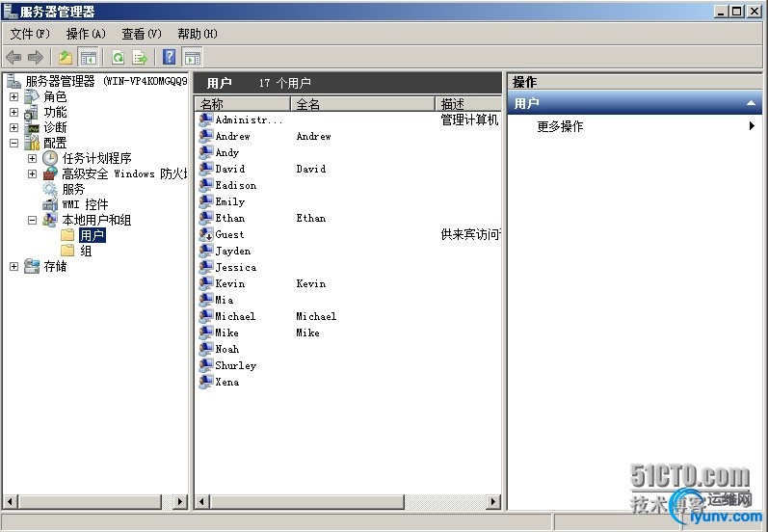Open the 操作(A) menu
Screen dimensions: 768x532
[86, 34]
